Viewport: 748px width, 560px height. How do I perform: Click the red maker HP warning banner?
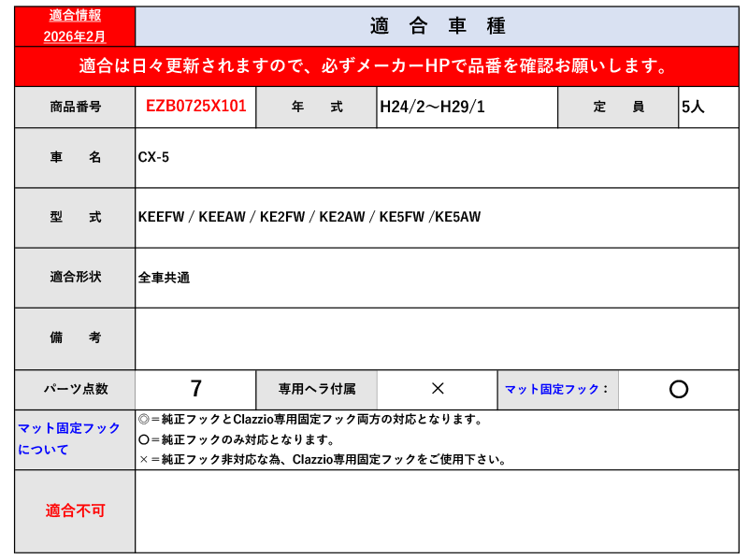point(376,66)
